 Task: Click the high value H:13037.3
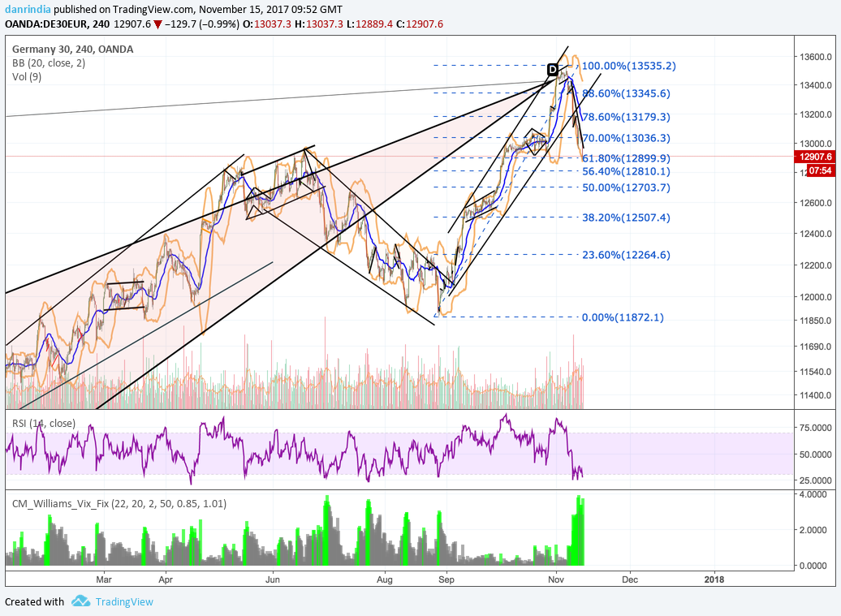(x=318, y=24)
